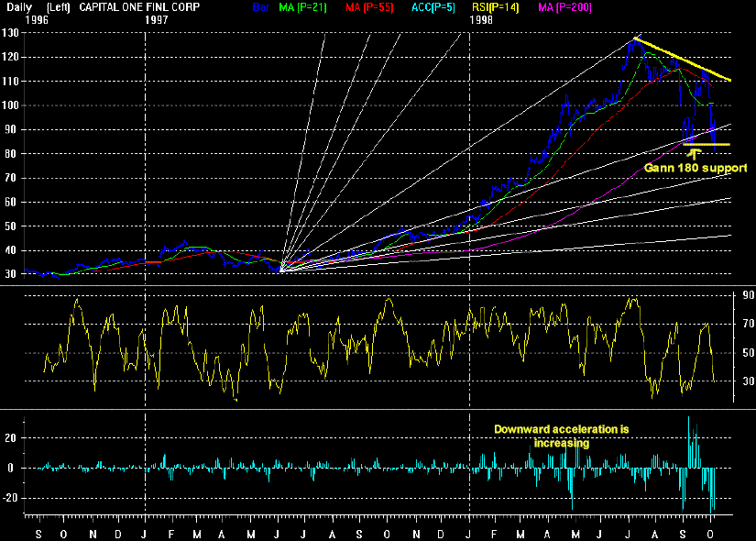Select the blue "Bar" legend entry
The height and width of the screenshot is (541, 756).
[x=261, y=7]
